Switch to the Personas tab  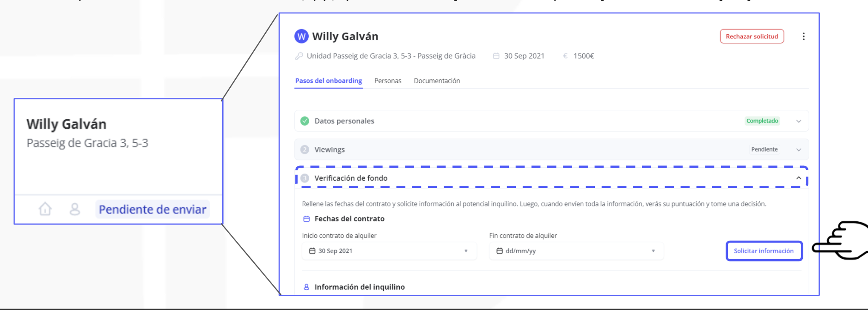coord(388,81)
